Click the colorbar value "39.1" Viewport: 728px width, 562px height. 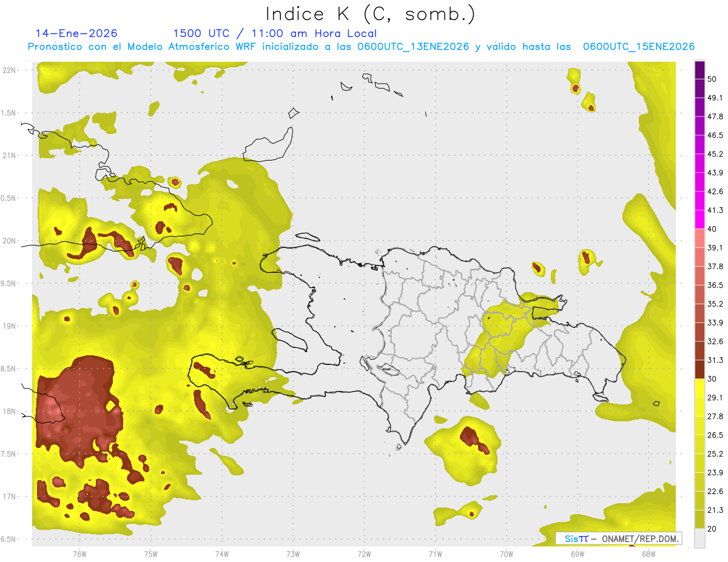(715, 248)
